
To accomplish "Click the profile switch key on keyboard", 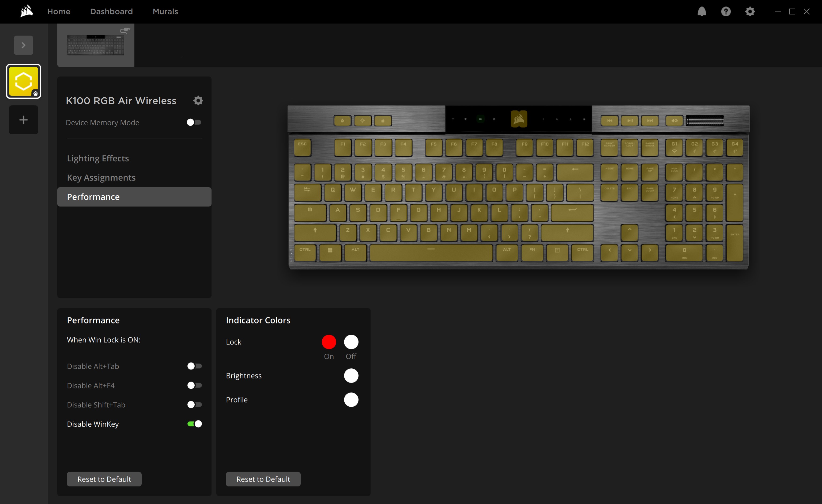I will (342, 121).
